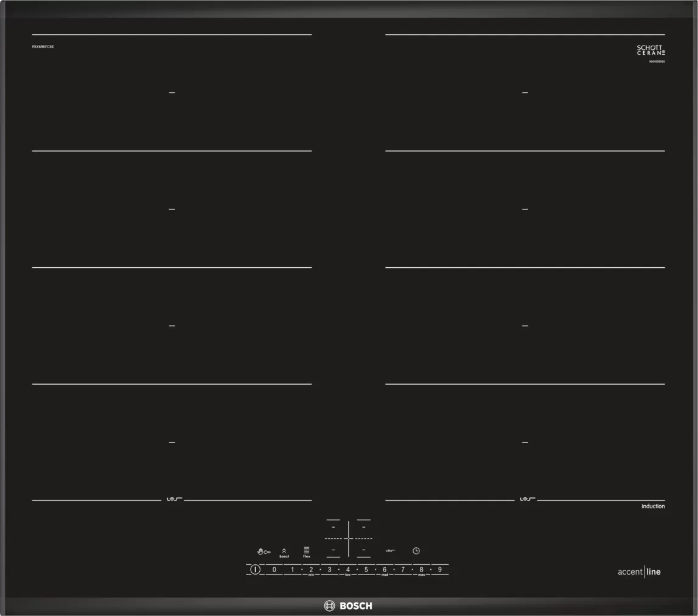This screenshot has height=616, width=698.
Task: Set power level to 5
Action: 366,570
